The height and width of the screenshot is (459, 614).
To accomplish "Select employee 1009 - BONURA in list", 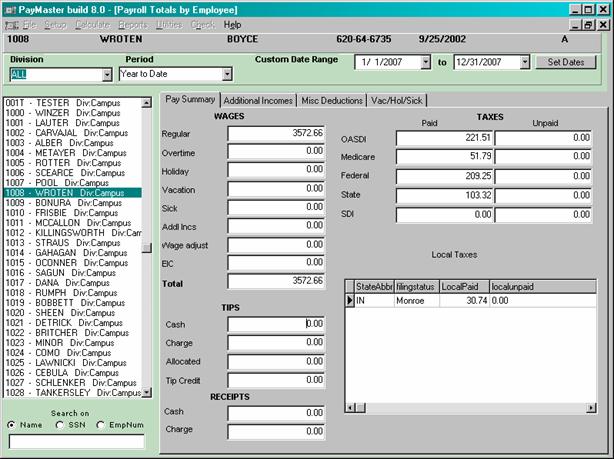I will tap(72, 203).
